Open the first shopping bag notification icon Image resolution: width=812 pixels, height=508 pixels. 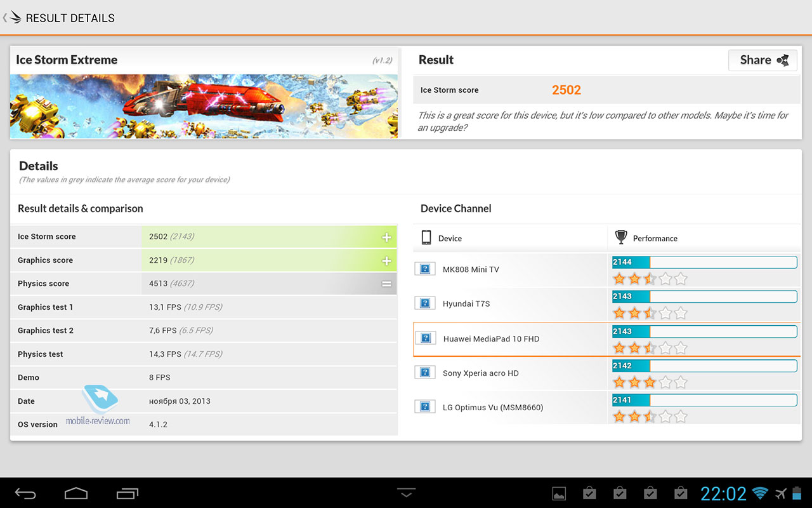589,493
